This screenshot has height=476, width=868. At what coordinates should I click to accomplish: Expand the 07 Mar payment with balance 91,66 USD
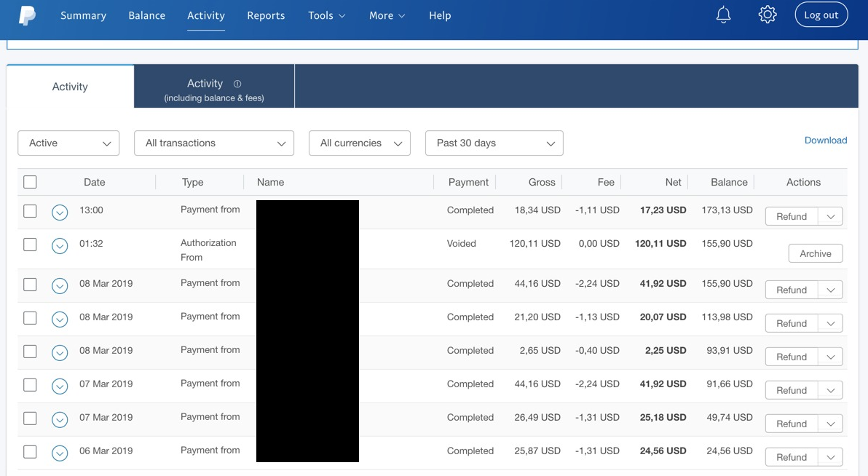click(x=60, y=386)
